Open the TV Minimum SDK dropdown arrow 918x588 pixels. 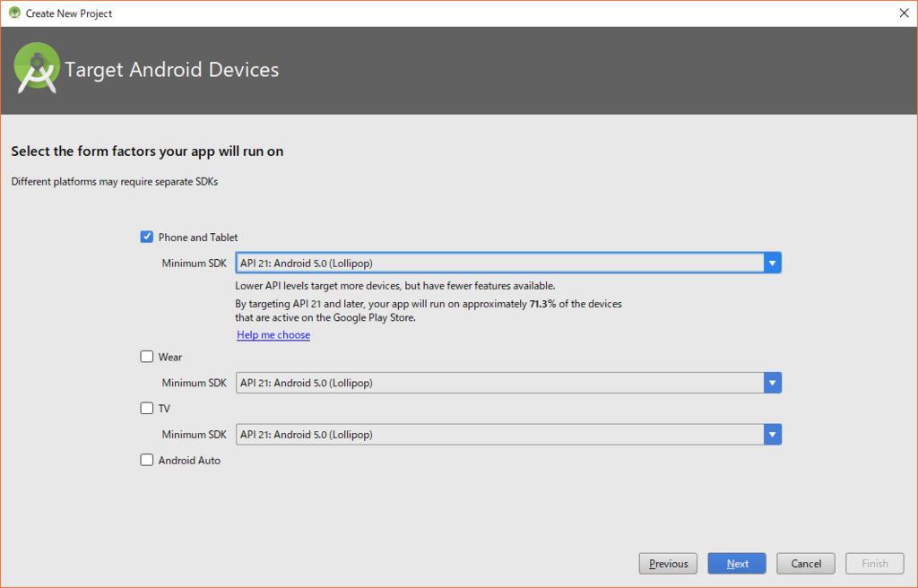click(772, 435)
